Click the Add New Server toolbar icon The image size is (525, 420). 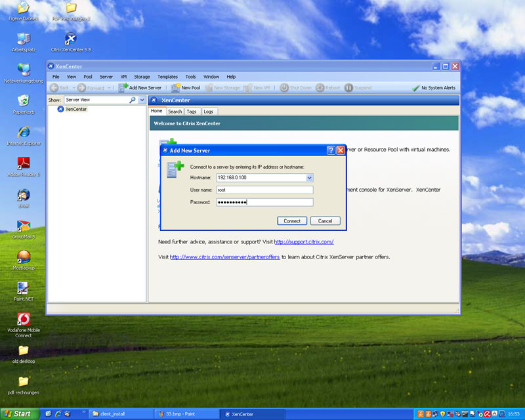click(x=123, y=88)
